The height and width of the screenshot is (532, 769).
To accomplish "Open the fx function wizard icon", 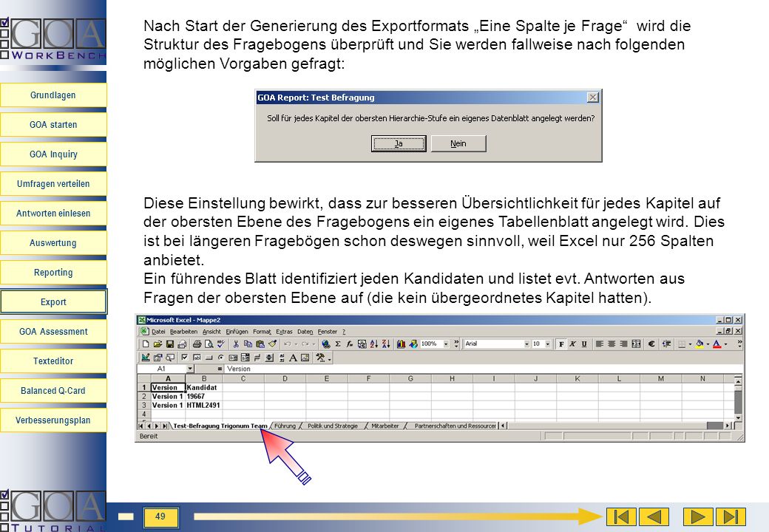I will point(350,344).
